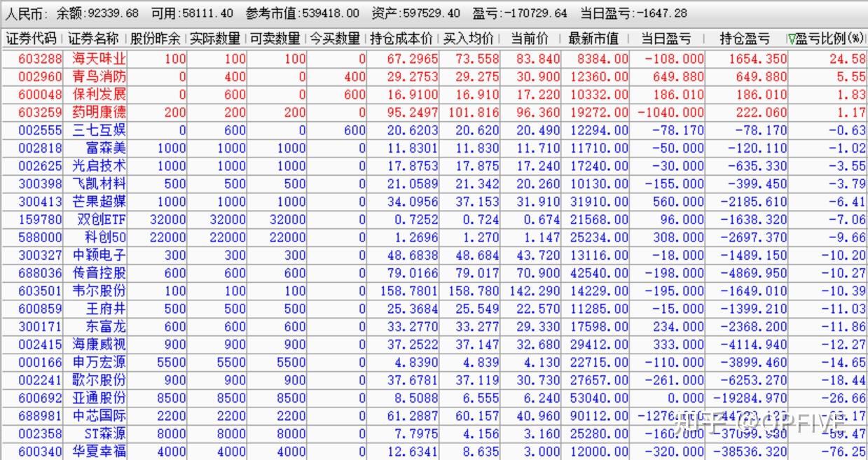Sort by 证券名称 column header
Viewport: 868px width, 460px height.
click(94, 39)
